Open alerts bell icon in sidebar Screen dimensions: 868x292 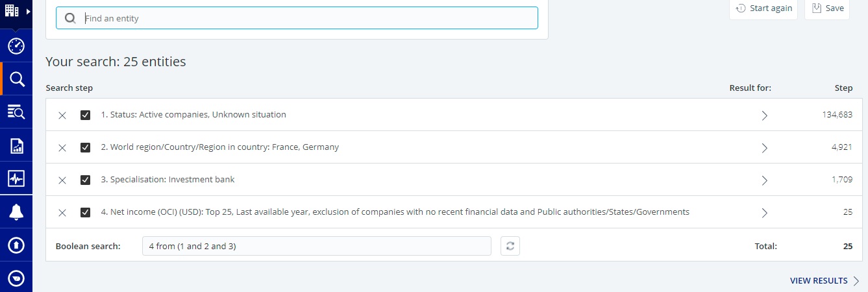(x=16, y=212)
